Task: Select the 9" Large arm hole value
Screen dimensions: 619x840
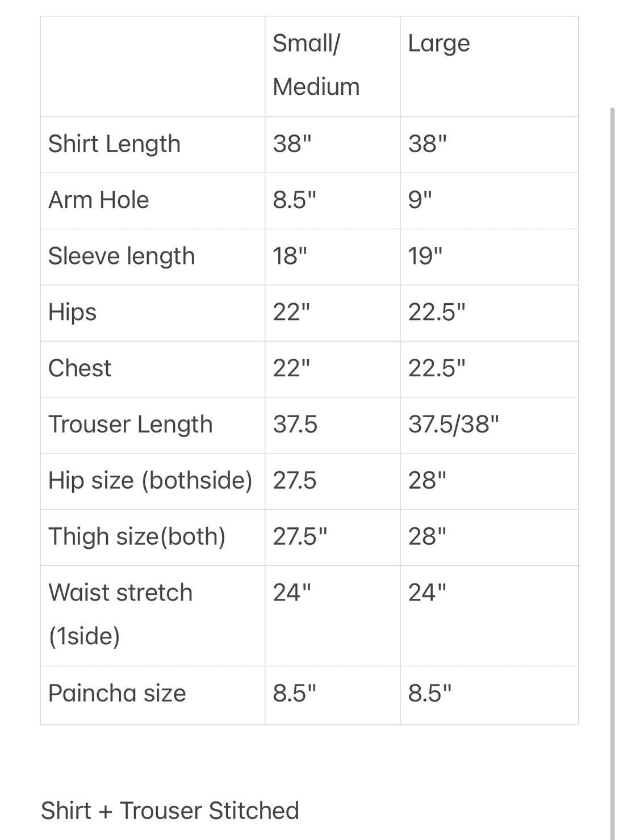Action: pos(420,200)
